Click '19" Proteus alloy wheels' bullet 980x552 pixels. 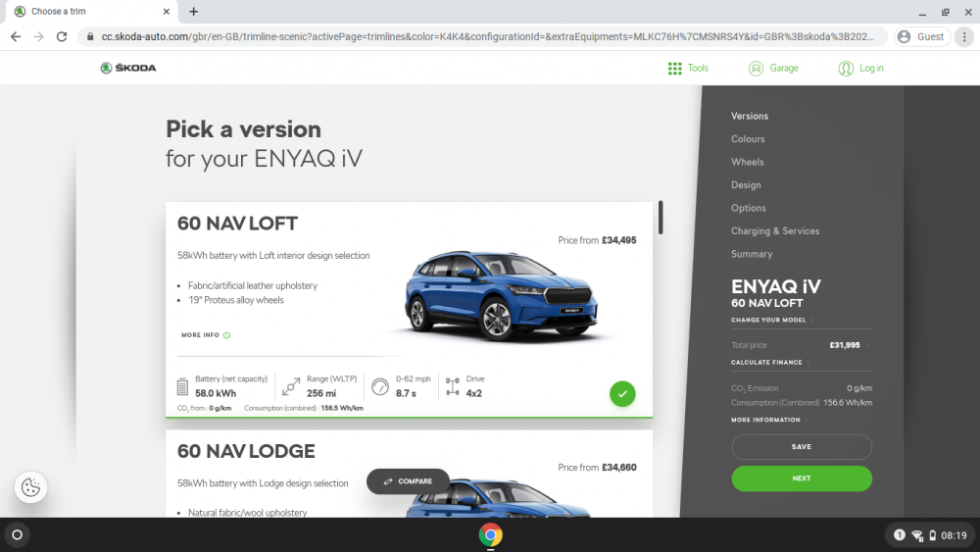235,300
